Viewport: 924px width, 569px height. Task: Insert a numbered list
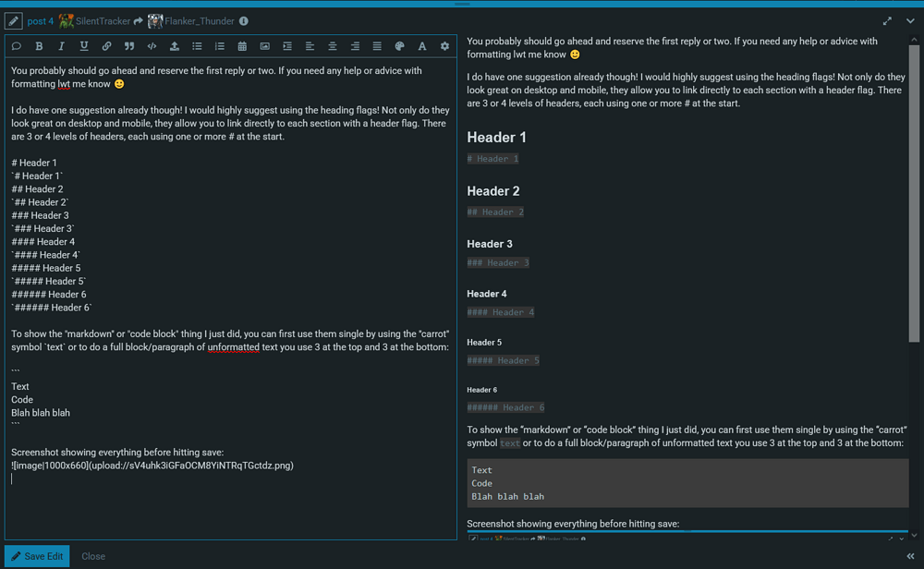point(219,46)
